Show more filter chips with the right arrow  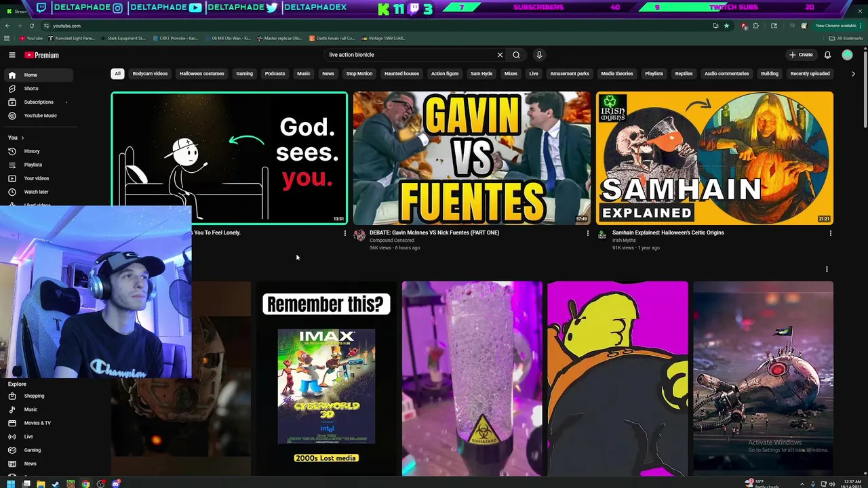coord(853,74)
